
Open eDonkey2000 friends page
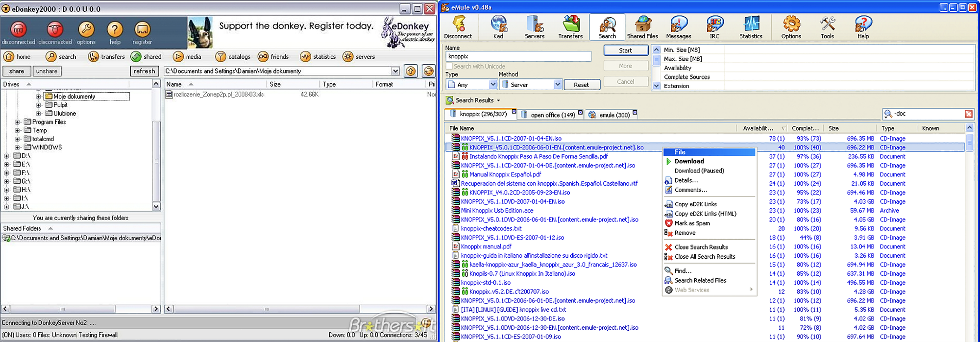(273, 57)
